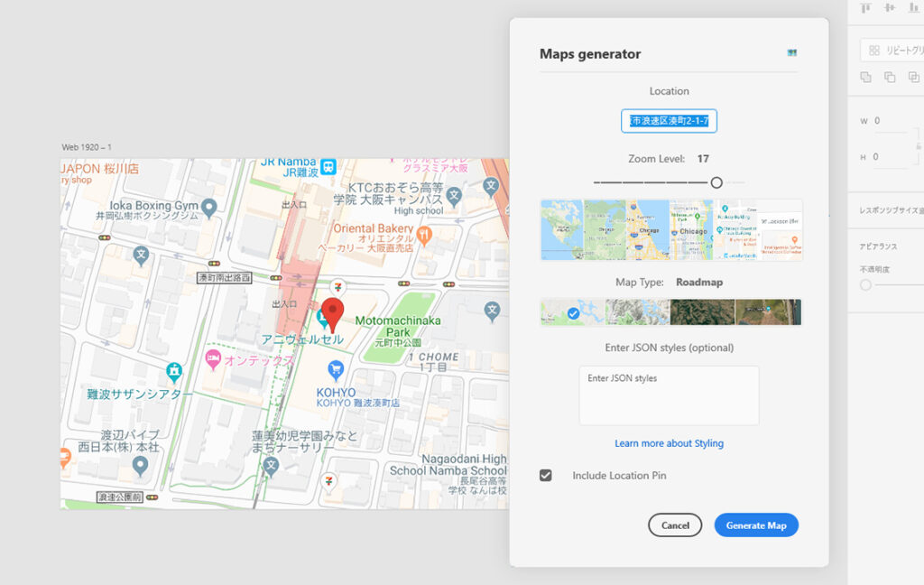This screenshot has width=924, height=585.
Task: Click the Cancel button
Action: point(675,525)
